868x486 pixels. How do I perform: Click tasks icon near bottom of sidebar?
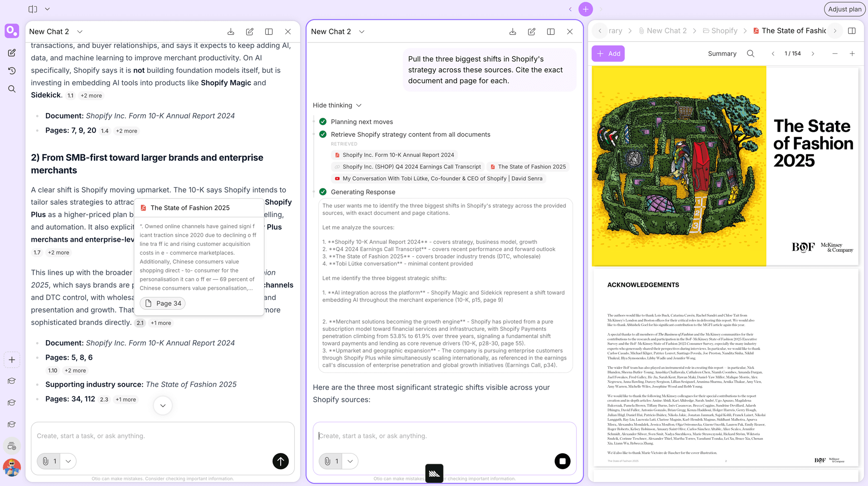point(12,446)
